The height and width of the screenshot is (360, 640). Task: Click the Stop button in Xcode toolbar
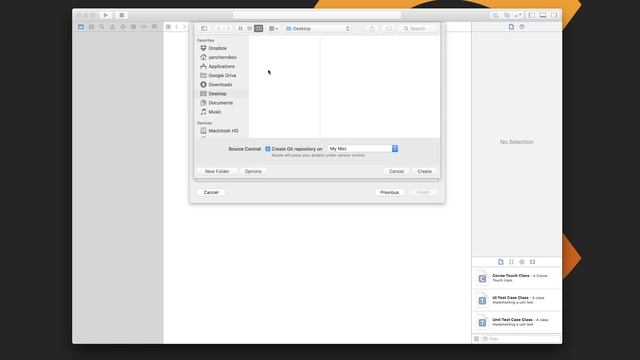(122, 15)
